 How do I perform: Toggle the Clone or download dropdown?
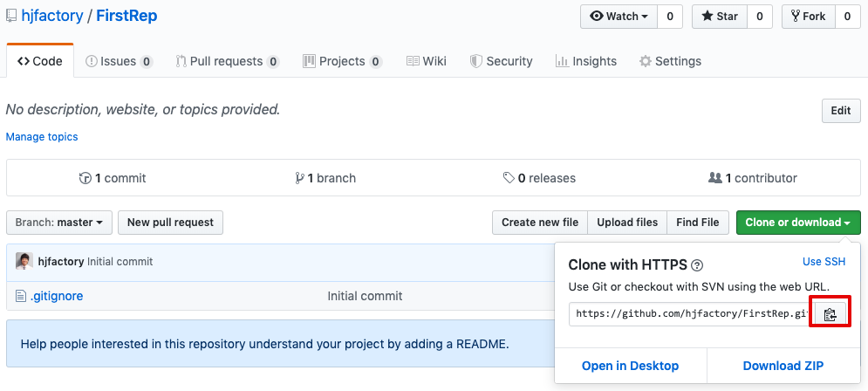coord(798,223)
